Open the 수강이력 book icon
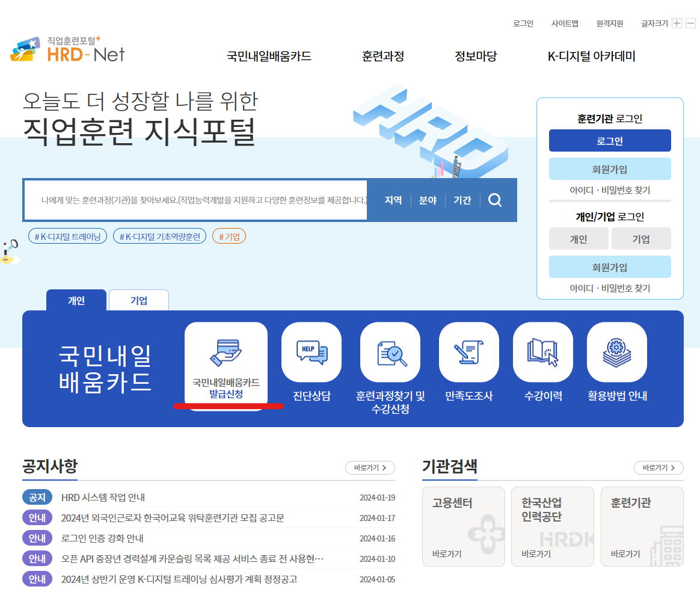Viewport: 700px width, 613px height. tap(543, 353)
